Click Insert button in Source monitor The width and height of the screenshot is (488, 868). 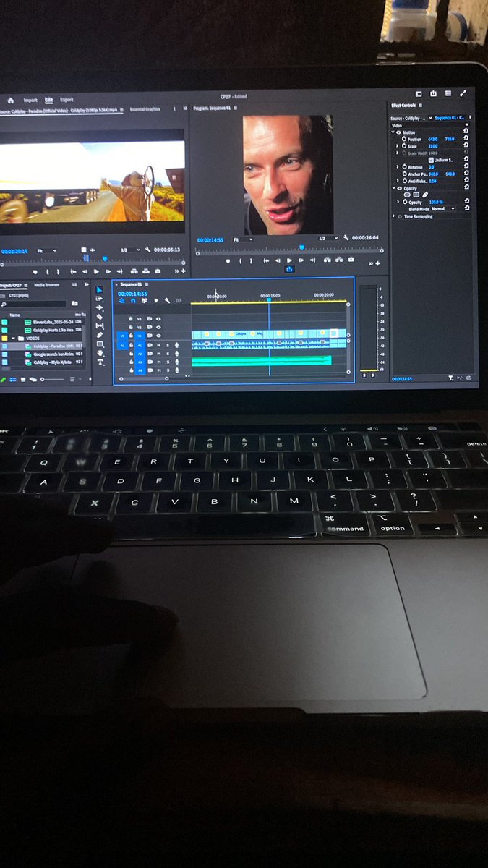tap(134, 271)
